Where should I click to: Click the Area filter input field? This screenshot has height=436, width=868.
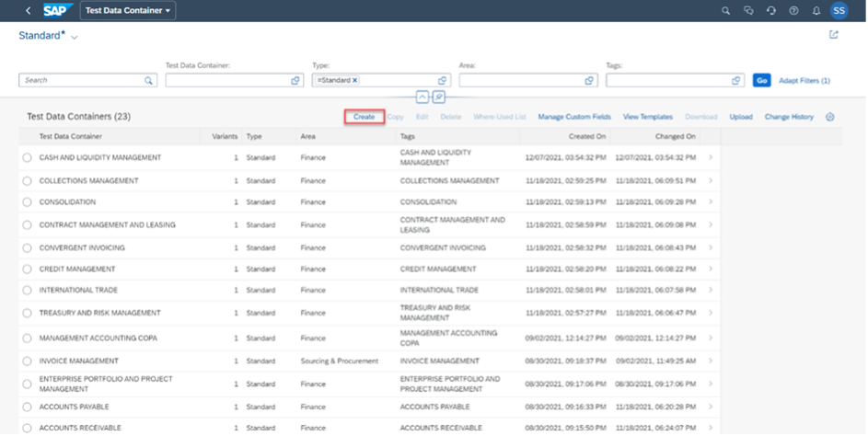(520, 81)
